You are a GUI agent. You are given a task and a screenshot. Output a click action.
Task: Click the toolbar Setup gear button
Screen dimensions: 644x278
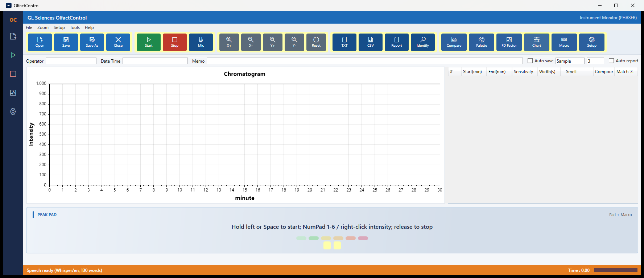592,42
